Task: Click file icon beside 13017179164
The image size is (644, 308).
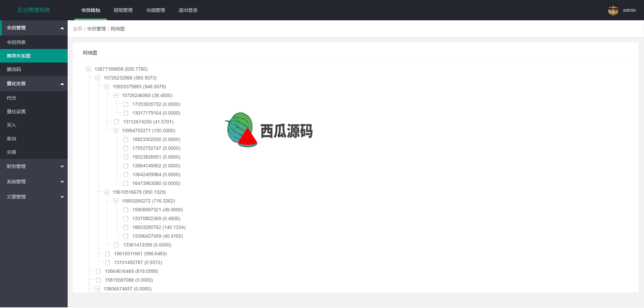Action: [126, 113]
